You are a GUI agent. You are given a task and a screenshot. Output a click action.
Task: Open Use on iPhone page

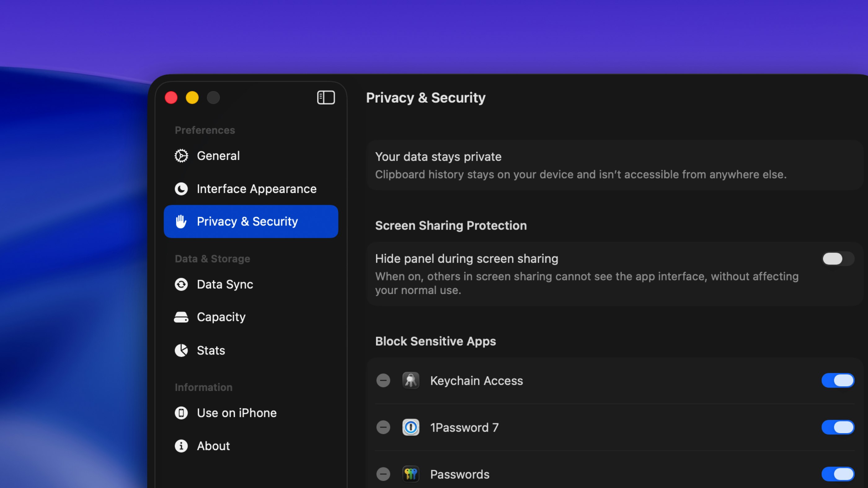click(x=251, y=413)
